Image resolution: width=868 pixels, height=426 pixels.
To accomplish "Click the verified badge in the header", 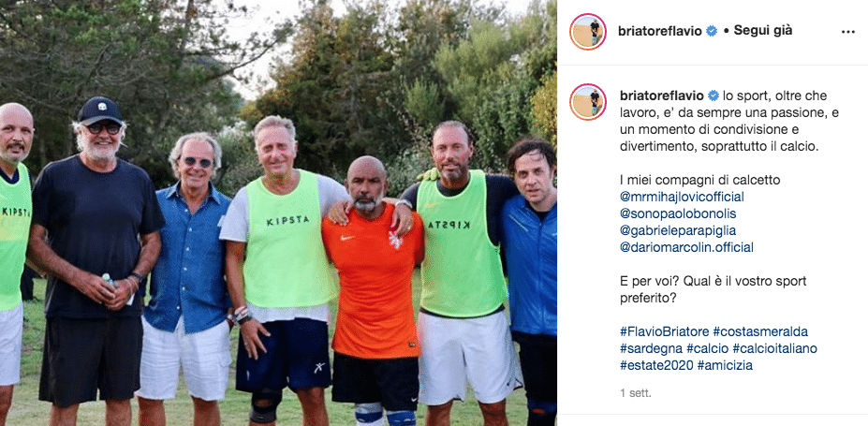I will tap(712, 32).
